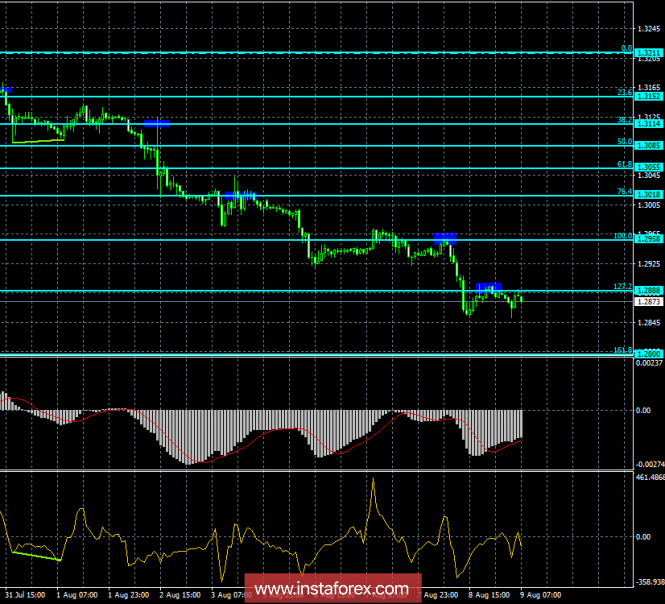This screenshot has width=665, height=604.
Task: Click the 1.3114 price label
Action: click(648, 124)
